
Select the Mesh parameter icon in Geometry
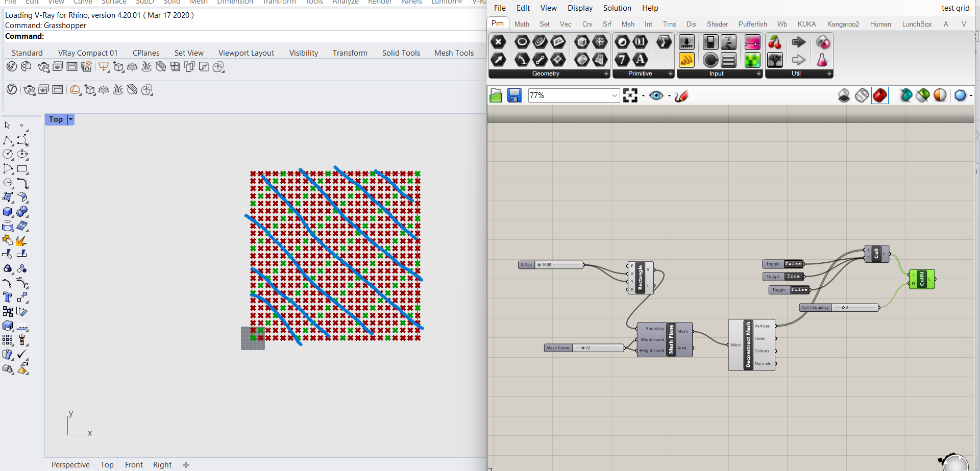(600, 42)
